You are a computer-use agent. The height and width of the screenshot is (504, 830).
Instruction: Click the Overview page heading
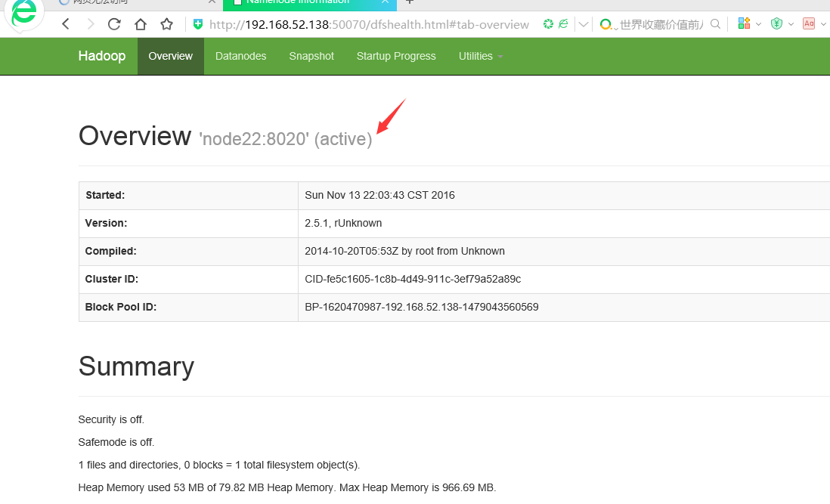coord(135,136)
